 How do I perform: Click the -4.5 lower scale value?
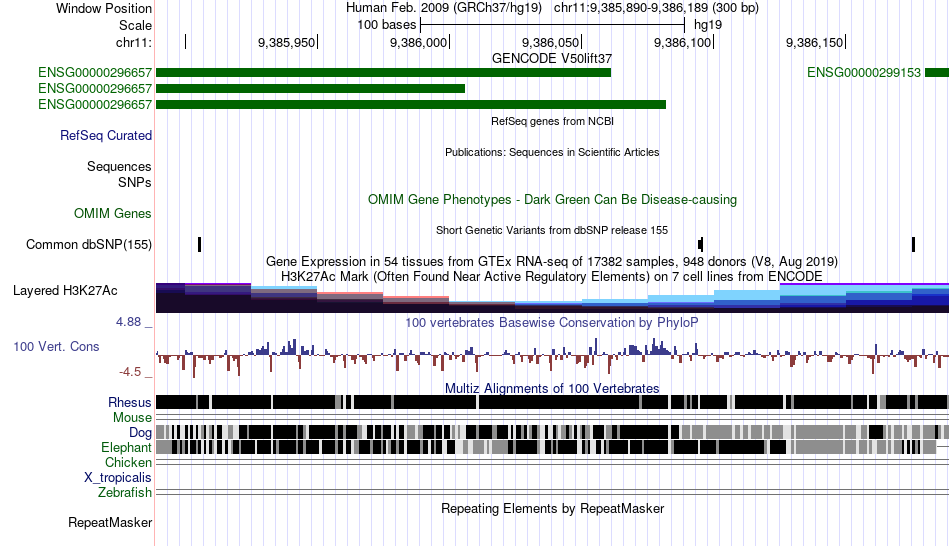130,371
